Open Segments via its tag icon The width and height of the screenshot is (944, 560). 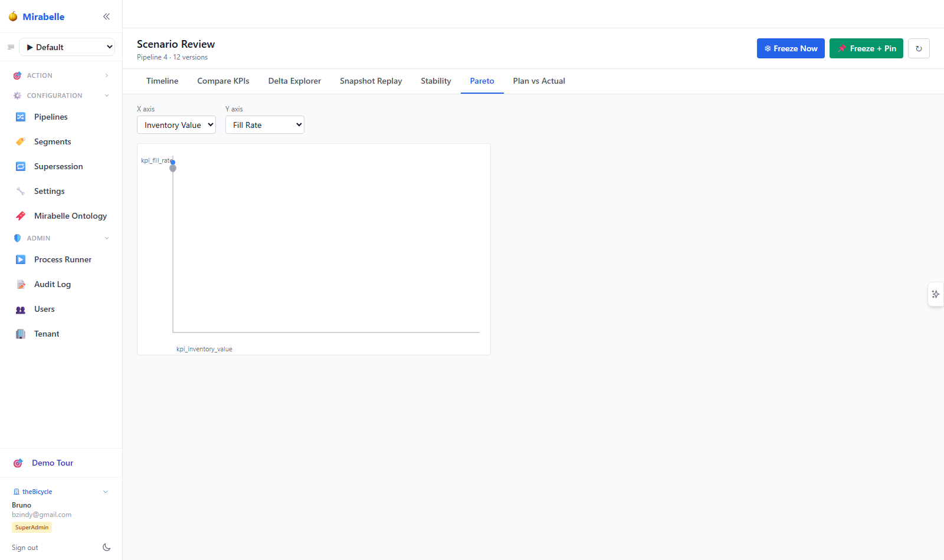[x=21, y=141]
